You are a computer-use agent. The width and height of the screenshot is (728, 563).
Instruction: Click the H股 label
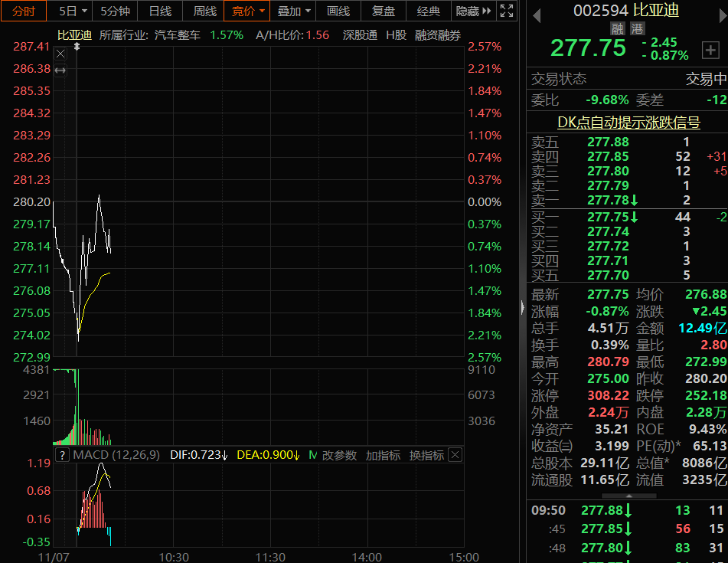[x=396, y=35]
